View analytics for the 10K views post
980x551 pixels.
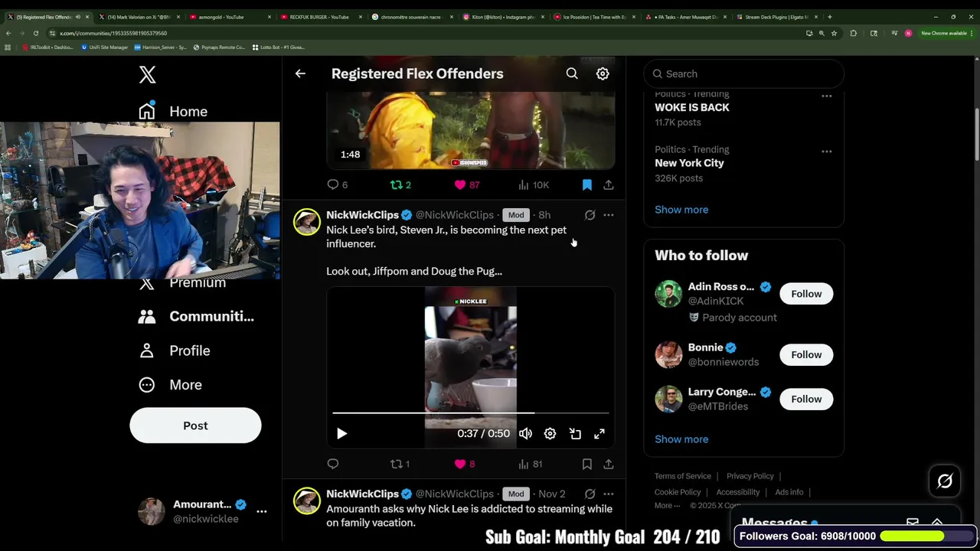pos(534,184)
